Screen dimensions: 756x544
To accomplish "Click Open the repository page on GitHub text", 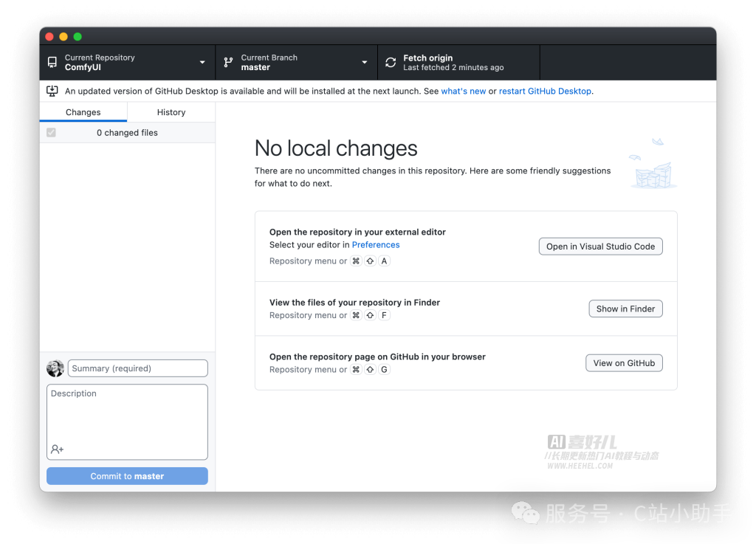I will [x=377, y=357].
